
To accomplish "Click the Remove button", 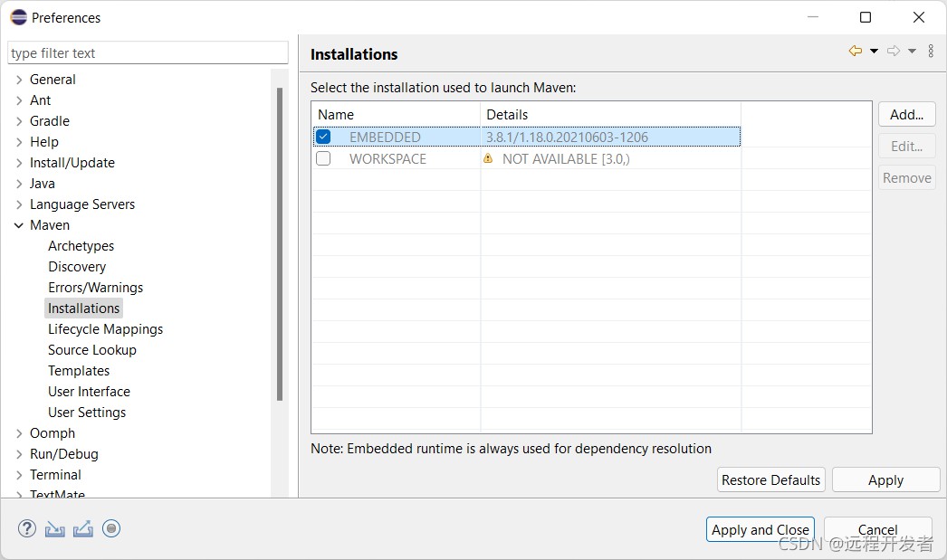I will (x=906, y=178).
